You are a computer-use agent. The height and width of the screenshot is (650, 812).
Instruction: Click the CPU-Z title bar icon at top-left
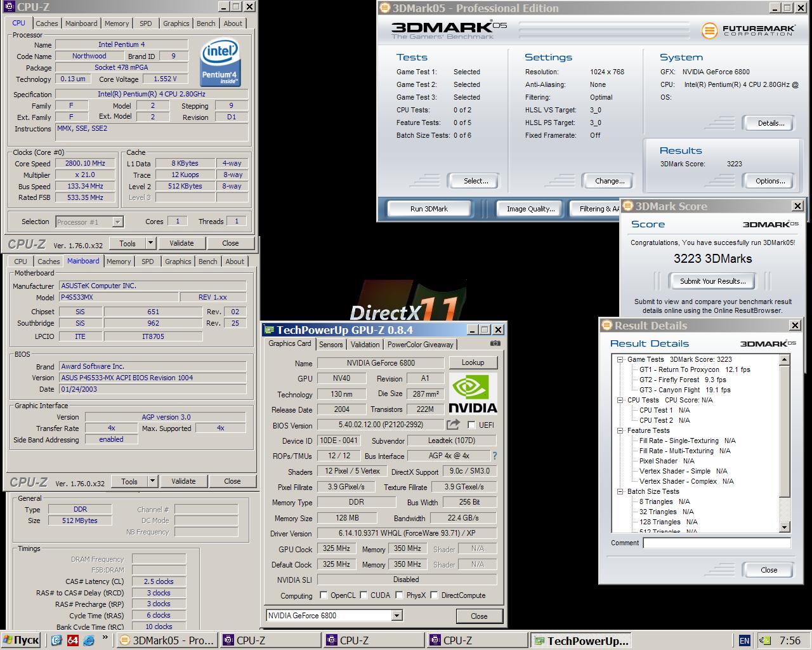[x=8, y=7]
